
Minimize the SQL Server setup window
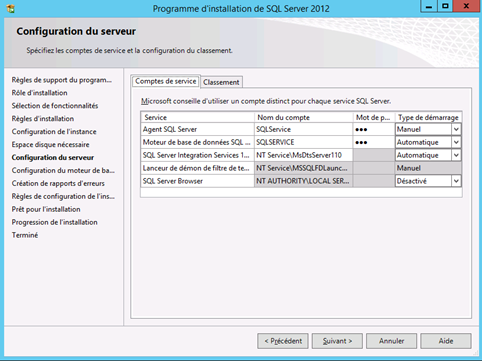pyautogui.click(x=429, y=6)
